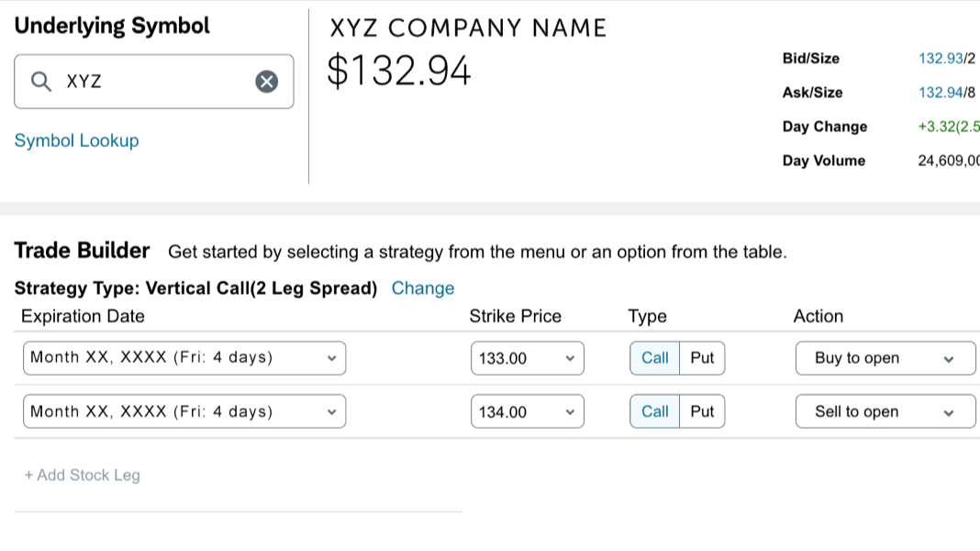Image resolution: width=980 pixels, height=551 pixels.
Task: Open the Symbol Lookup link
Action: click(76, 140)
